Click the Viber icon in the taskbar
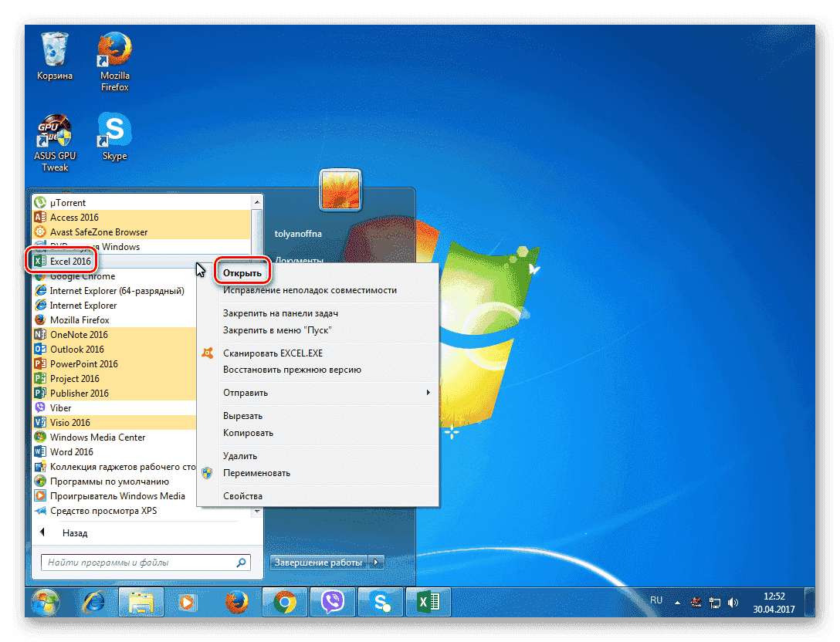 [x=332, y=601]
